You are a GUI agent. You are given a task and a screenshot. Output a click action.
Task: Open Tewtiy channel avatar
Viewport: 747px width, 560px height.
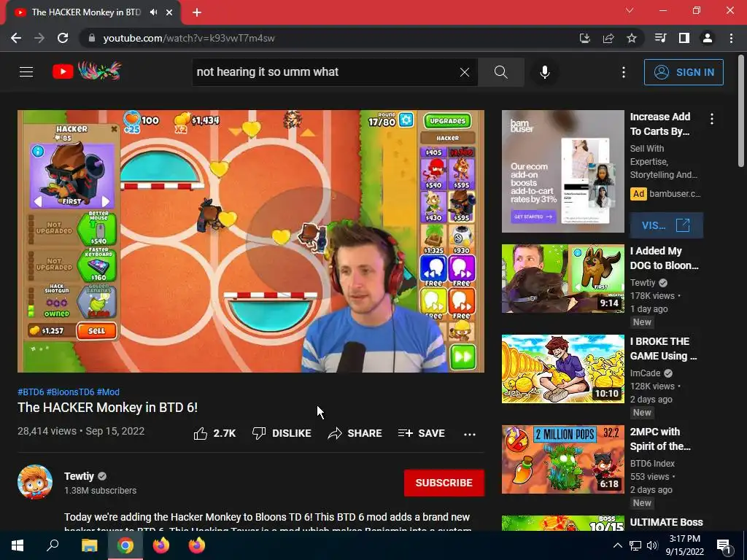(35, 482)
